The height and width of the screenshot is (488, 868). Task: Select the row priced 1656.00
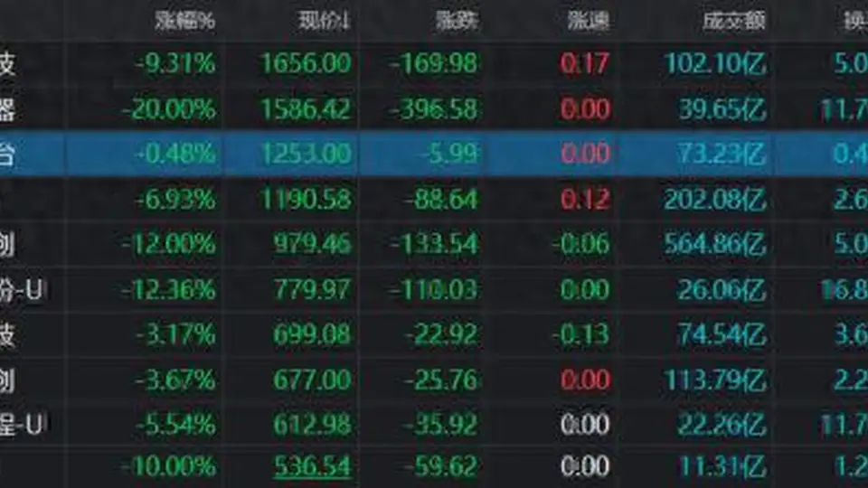pos(434,63)
